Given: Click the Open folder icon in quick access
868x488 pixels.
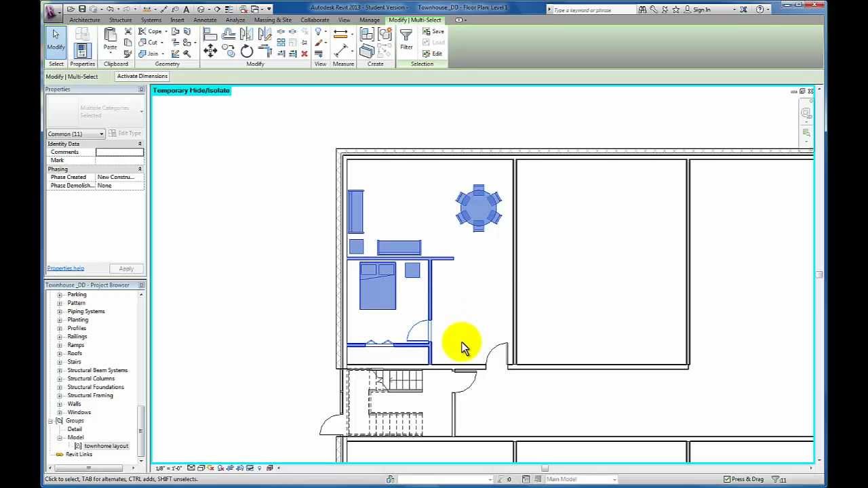Looking at the screenshot, I should pyautogui.click(x=71, y=9).
